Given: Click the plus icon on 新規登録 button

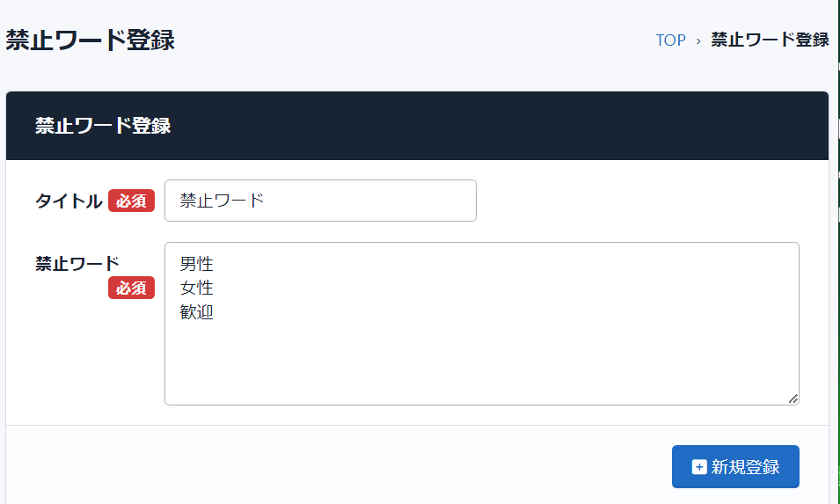Looking at the screenshot, I should click(699, 467).
